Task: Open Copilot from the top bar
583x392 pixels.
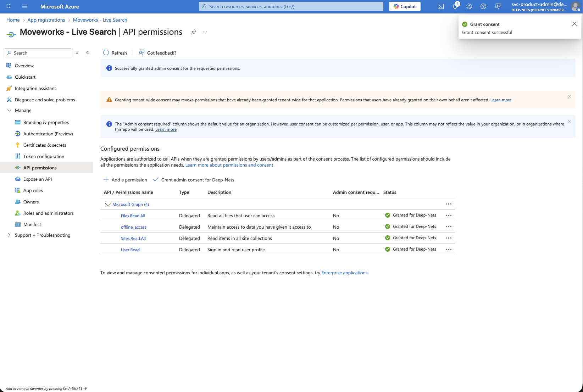Action: pos(405,6)
